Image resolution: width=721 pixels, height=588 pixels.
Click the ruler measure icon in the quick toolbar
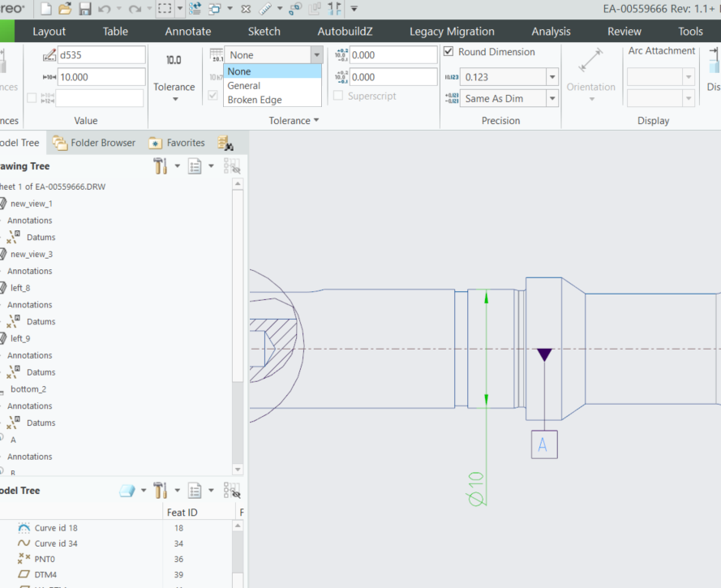(265, 9)
